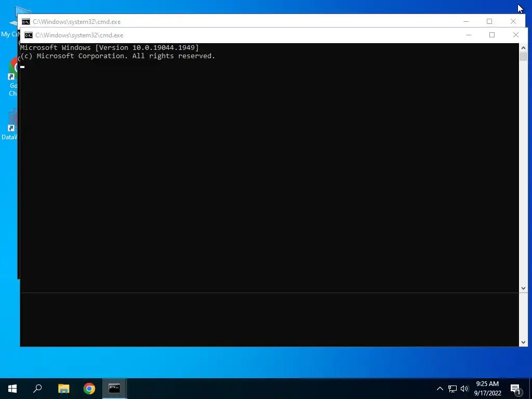Screen dimensions: 532x399
Task: Select Google Chrome desktop shortcut
Action: [x=12, y=77]
